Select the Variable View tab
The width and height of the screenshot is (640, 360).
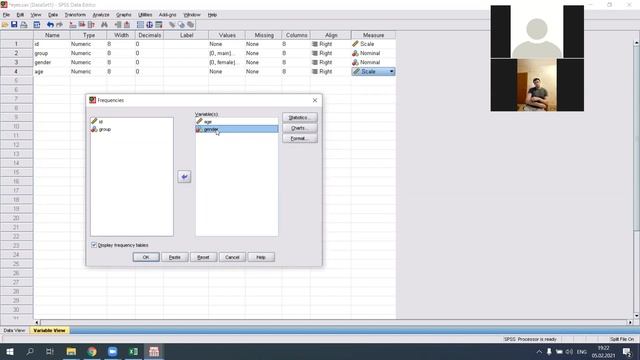[x=49, y=330]
